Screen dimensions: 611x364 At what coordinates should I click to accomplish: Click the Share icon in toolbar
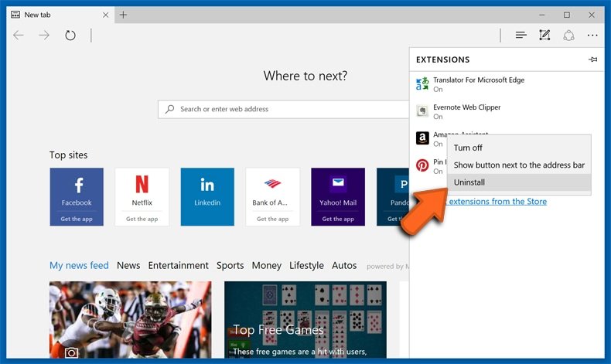[568, 36]
